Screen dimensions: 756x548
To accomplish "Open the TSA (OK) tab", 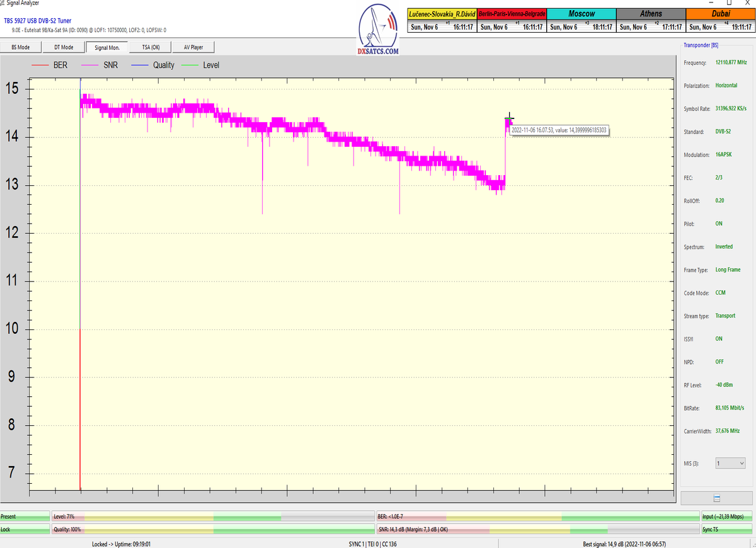I will point(151,47).
